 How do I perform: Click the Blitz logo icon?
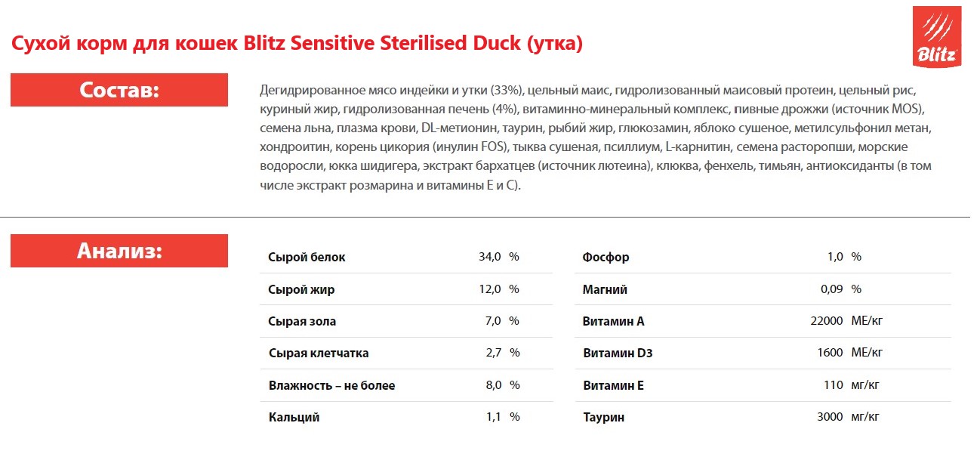pos(936,37)
